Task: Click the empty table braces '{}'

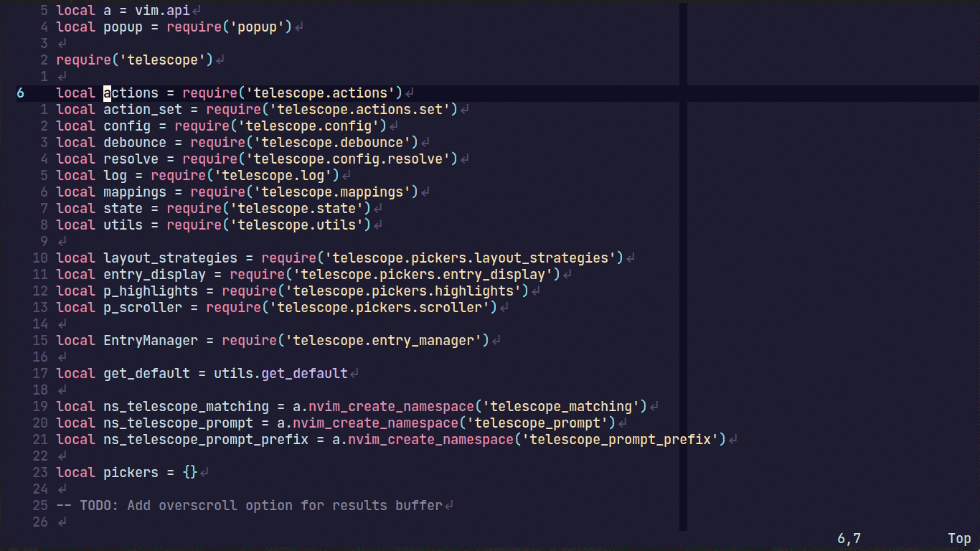Action: click(x=190, y=473)
